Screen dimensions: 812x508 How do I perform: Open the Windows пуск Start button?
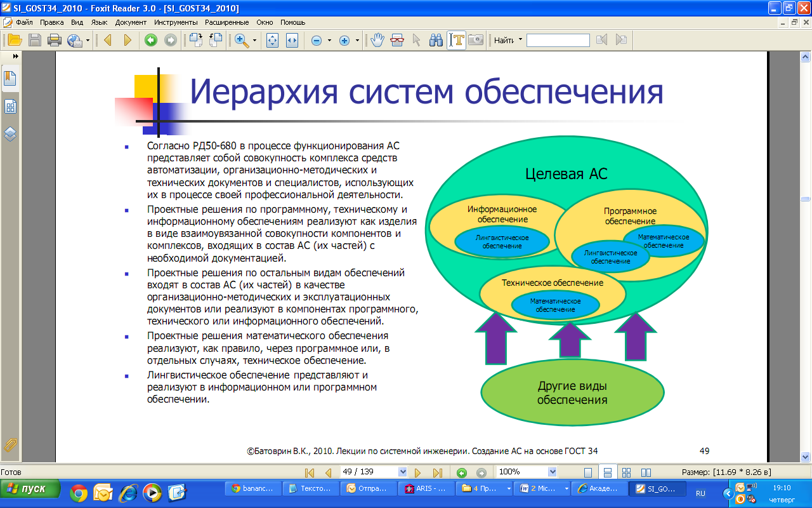click(x=30, y=489)
